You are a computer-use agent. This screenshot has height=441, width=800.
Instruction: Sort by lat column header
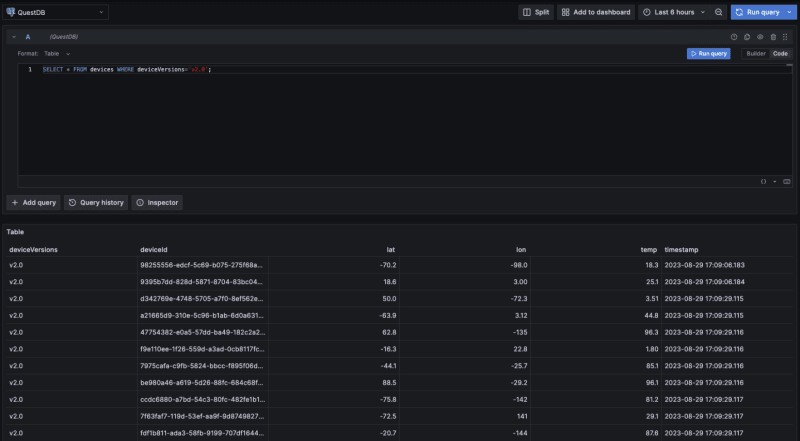point(390,250)
